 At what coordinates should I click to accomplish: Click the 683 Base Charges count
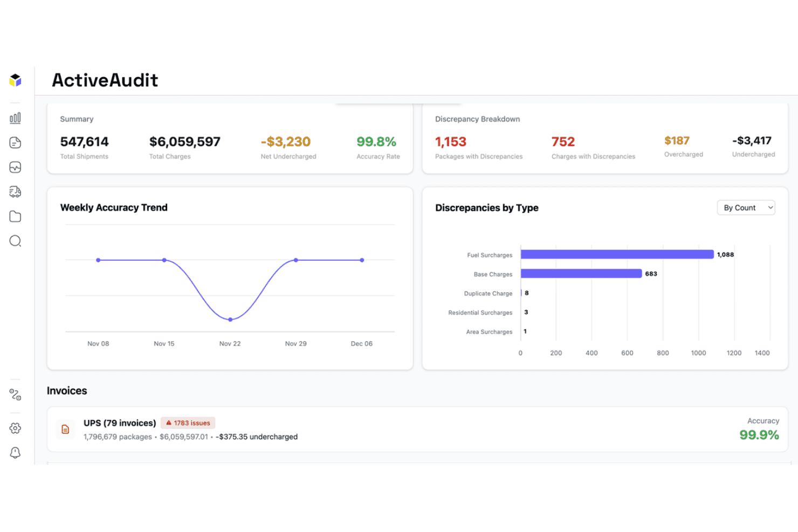651,274
